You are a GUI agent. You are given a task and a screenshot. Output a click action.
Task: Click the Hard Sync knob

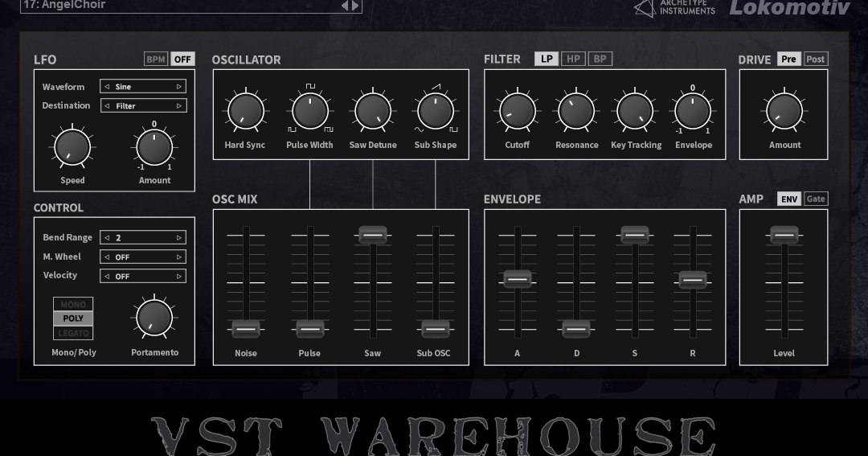coord(245,111)
